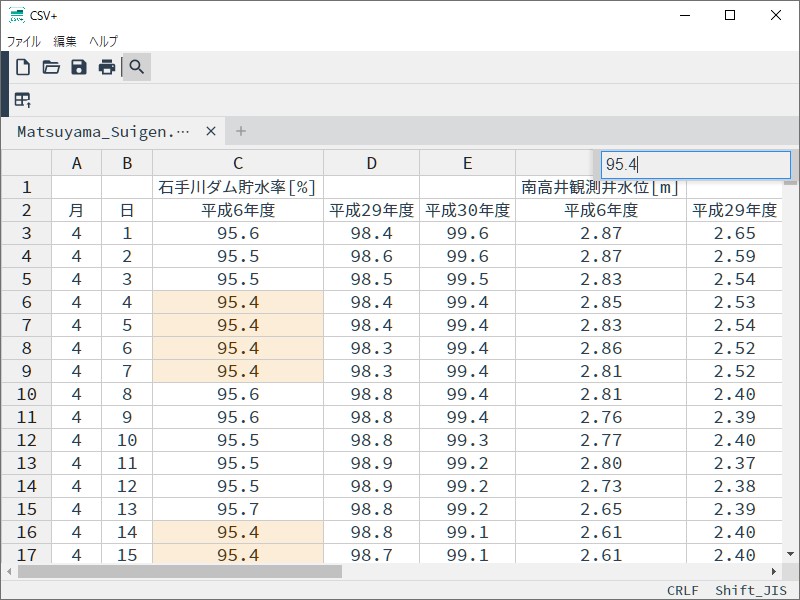Click the Shift_JIS encoding indicator
This screenshot has height=600, width=800.
click(x=751, y=590)
